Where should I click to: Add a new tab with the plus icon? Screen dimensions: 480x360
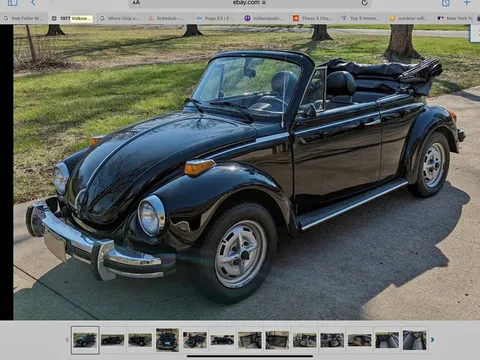point(466,3)
